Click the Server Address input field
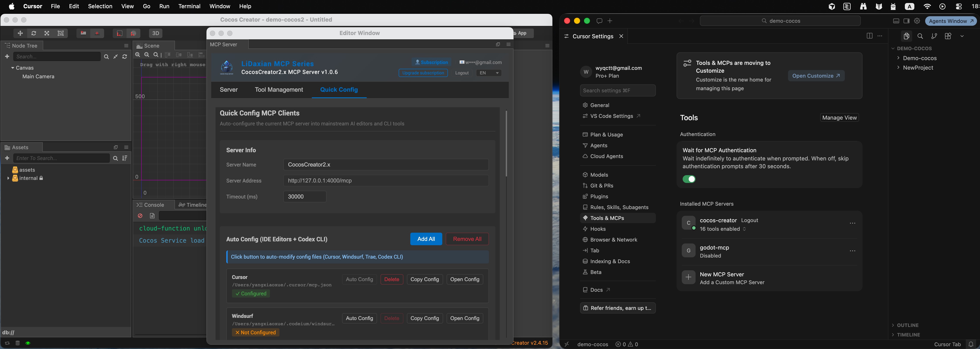Viewport: 980px width, 349px height. [386, 181]
